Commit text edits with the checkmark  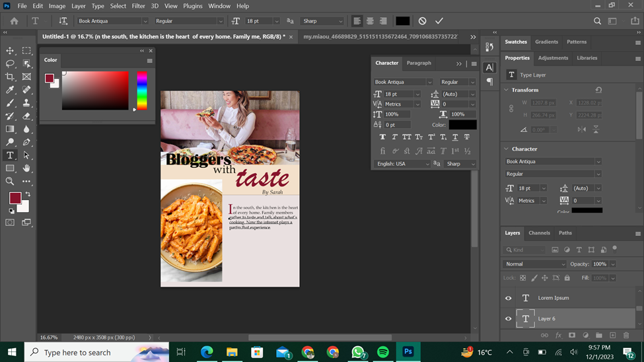[x=439, y=21]
